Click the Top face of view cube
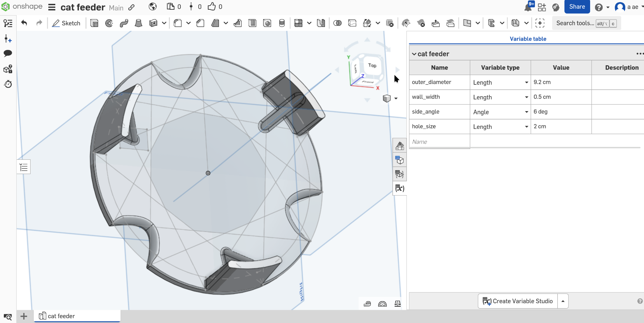The height and width of the screenshot is (323, 644). point(372,65)
